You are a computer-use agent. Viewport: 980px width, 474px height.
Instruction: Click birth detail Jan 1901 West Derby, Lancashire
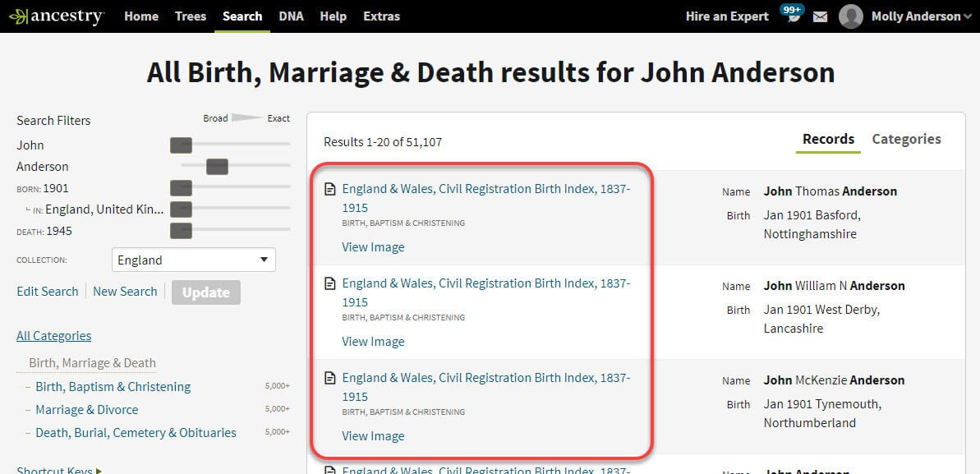[821, 319]
